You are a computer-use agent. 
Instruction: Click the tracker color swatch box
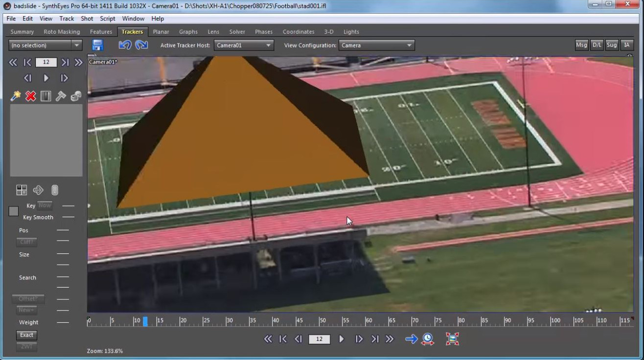pos(14,211)
